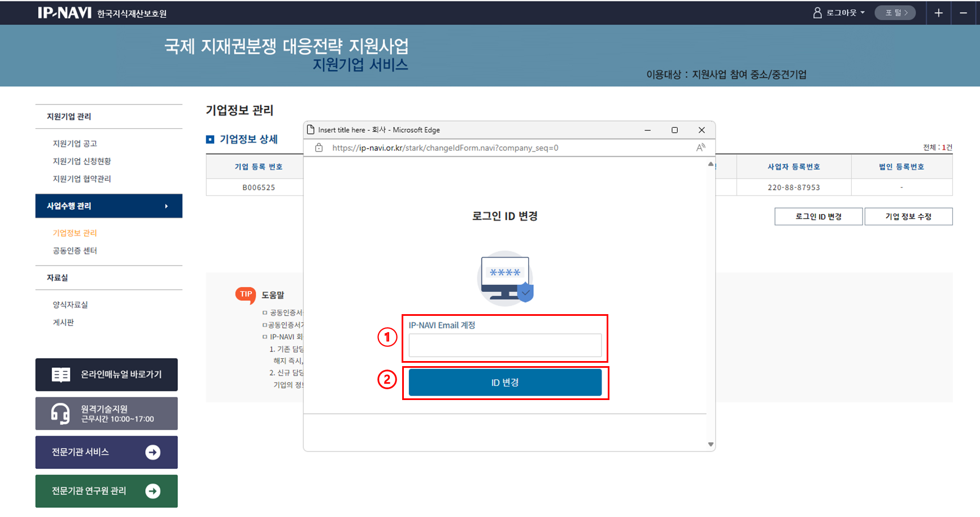Click the plus zoom-in icon in header
The image size is (980, 517).
tap(938, 13)
